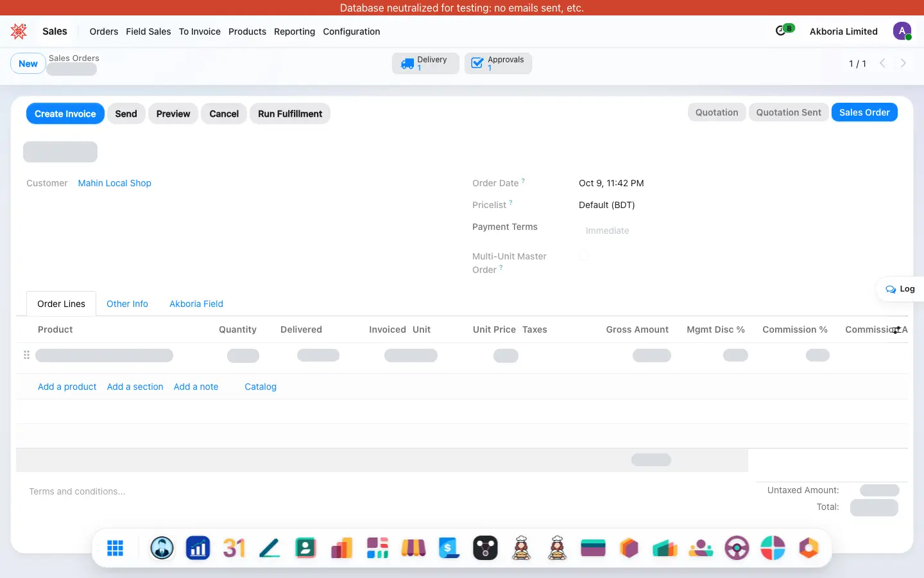The width and height of the screenshot is (924, 578).
Task: Open the three-people app icon in dock
Action: click(701, 548)
